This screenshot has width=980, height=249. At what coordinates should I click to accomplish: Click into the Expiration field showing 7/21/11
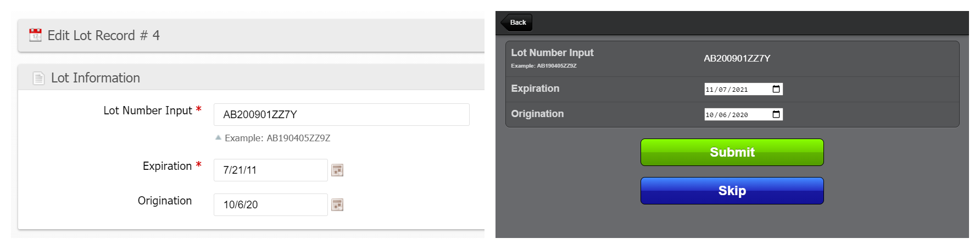[270, 170]
